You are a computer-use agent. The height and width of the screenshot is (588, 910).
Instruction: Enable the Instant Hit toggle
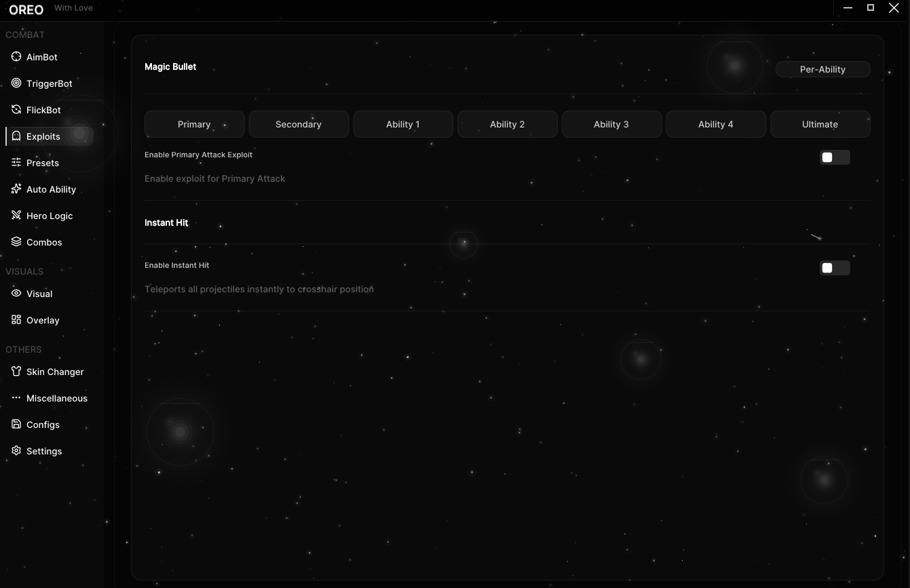tap(835, 268)
